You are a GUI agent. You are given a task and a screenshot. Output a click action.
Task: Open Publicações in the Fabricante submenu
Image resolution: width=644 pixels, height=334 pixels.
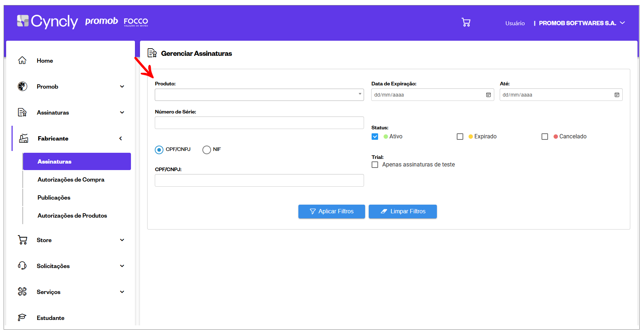tap(54, 197)
